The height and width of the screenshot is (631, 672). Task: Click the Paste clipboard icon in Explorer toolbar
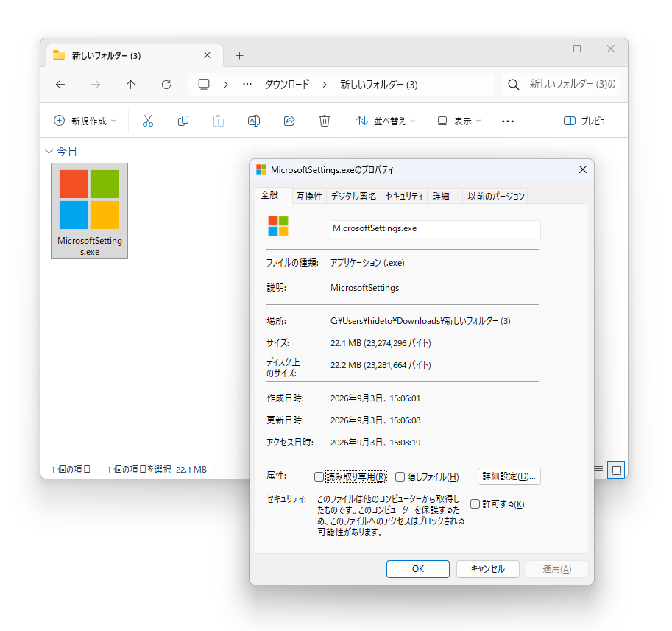(x=219, y=121)
